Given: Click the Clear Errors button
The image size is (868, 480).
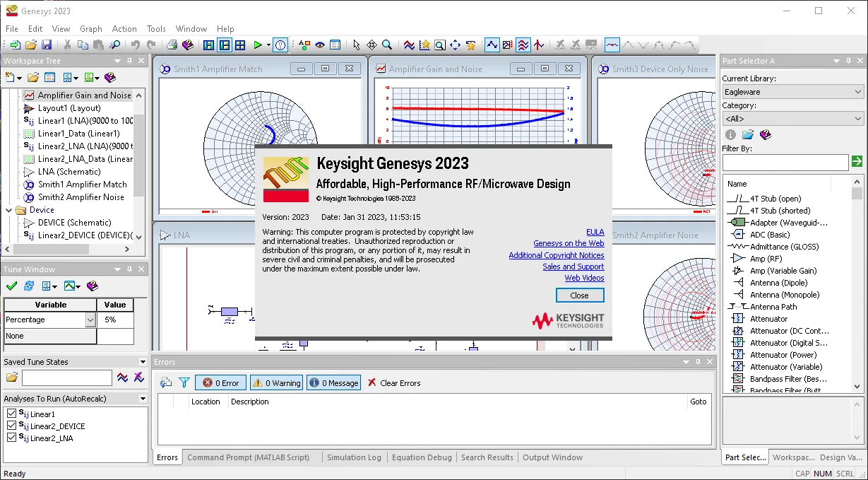Looking at the screenshot, I should pyautogui.click(x=393, y=382).
